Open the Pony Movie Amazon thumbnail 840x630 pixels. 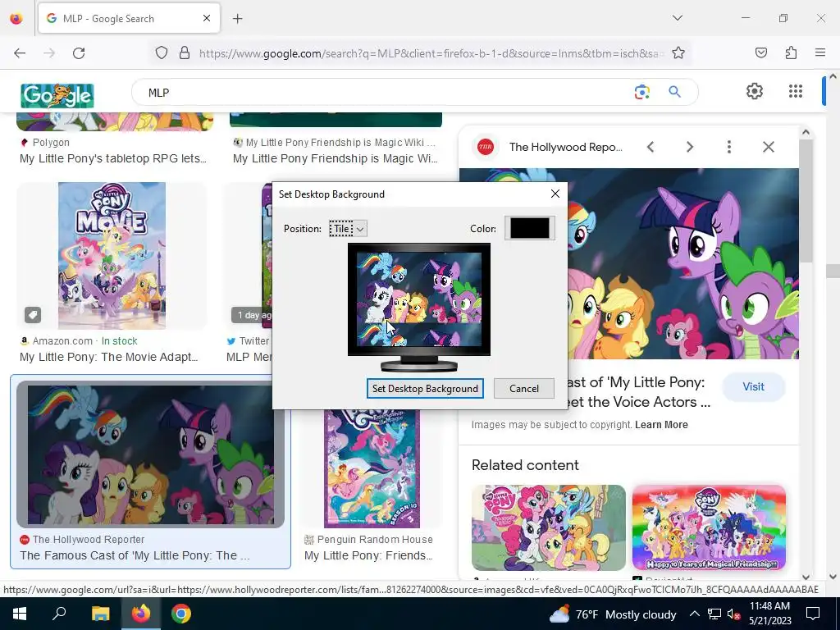(x=112, y=256)
